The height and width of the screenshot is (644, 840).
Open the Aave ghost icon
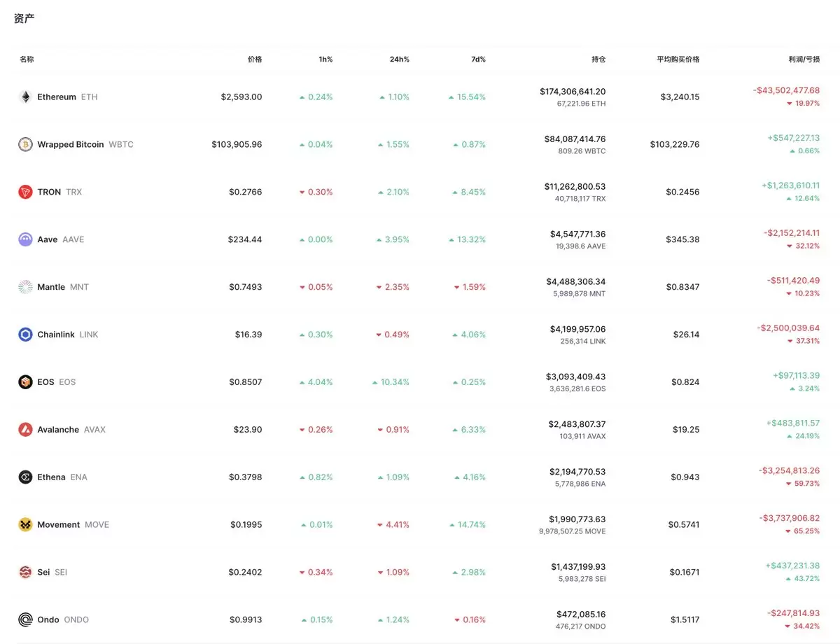click(x=25, y=239)
